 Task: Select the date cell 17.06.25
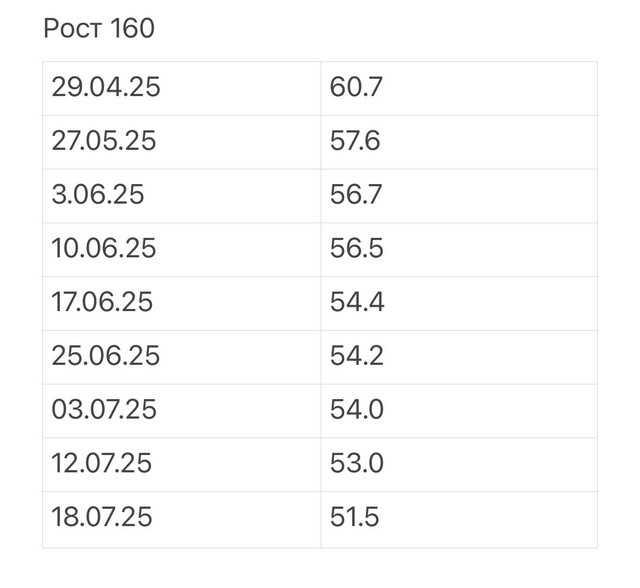pyautogui.click(x=182, y=304)
